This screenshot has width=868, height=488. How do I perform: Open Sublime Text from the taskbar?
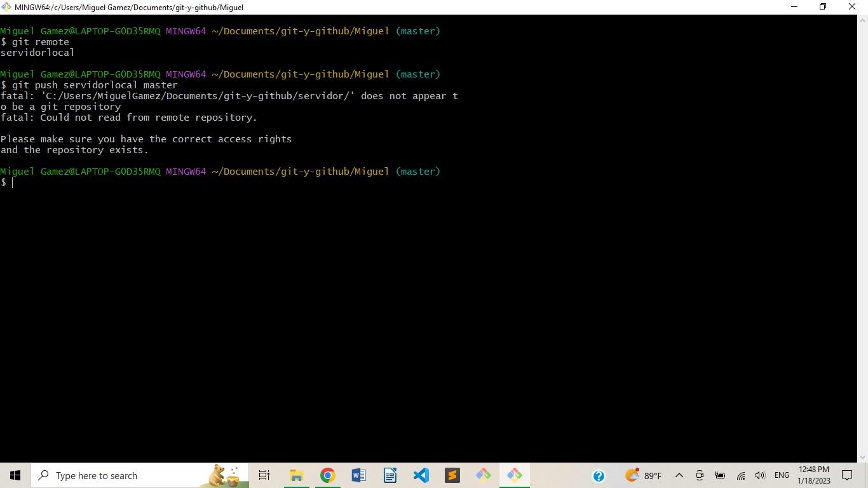click(452, 475)
